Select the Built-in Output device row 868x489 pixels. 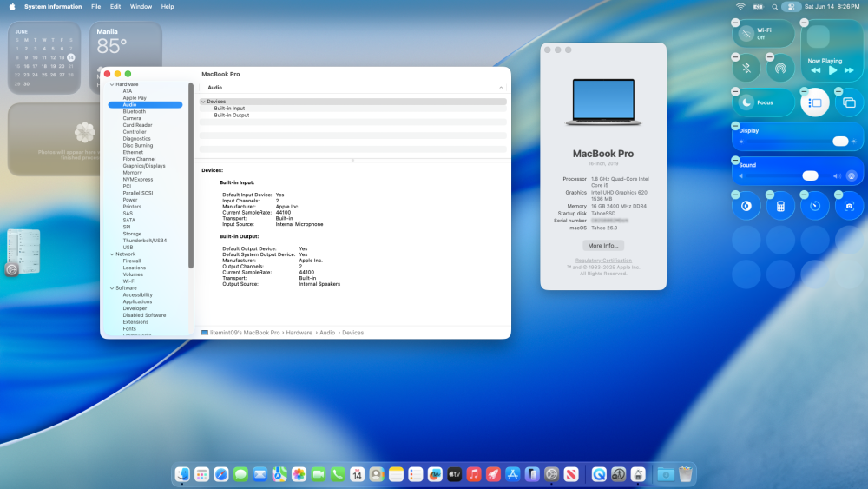click(x=352, y=116)
